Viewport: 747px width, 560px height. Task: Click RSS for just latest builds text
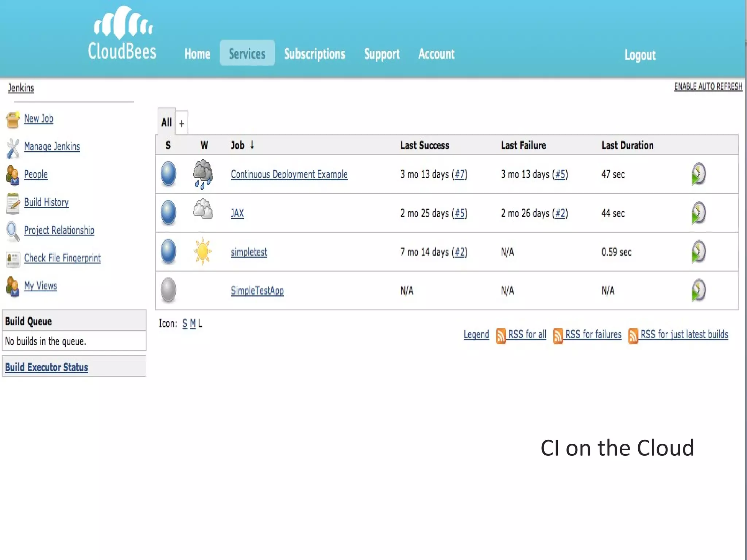pos(684,335)
